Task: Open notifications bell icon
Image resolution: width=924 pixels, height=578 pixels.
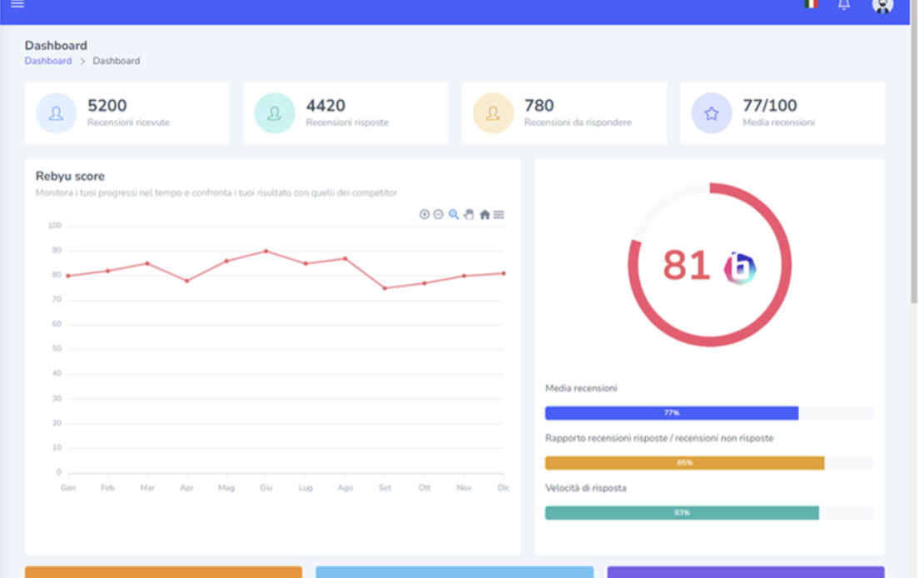Action: click(x=844, y=5)
